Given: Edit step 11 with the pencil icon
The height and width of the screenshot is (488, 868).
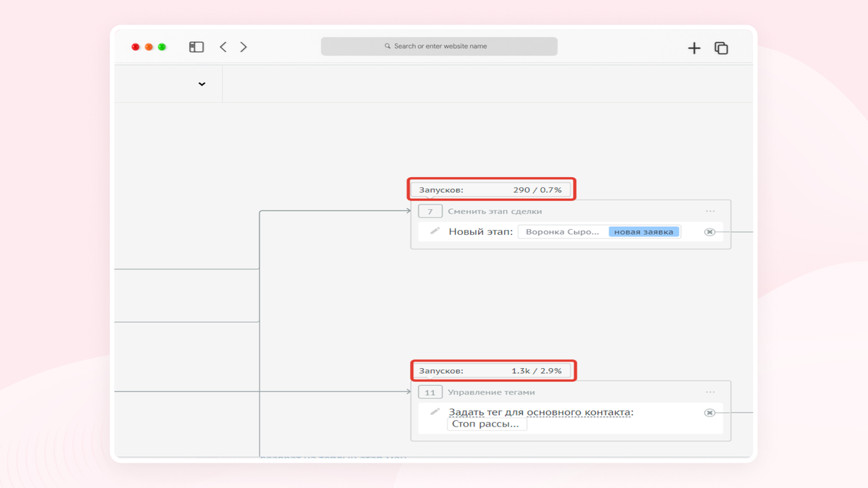Looking at the screenshot, I should [435, 411].
